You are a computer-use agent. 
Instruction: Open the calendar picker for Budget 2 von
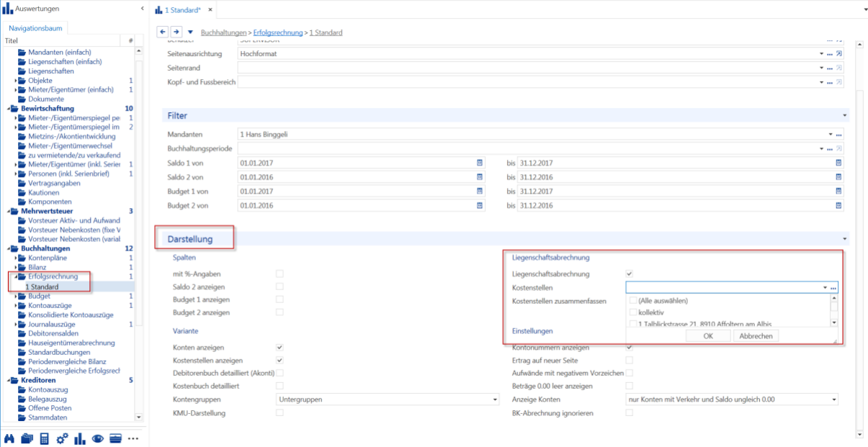click(480, 205)
